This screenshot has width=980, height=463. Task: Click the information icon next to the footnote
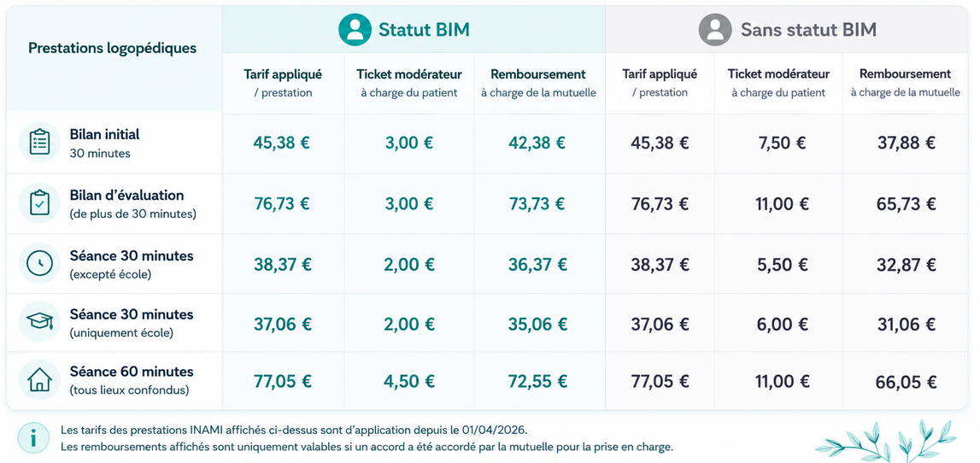coord(33,438)
